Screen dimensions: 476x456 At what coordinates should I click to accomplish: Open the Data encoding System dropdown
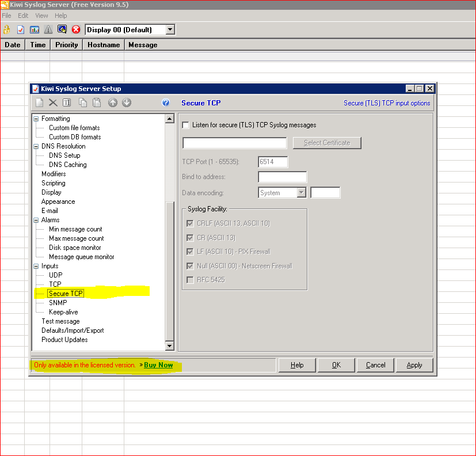click(301, 192)
